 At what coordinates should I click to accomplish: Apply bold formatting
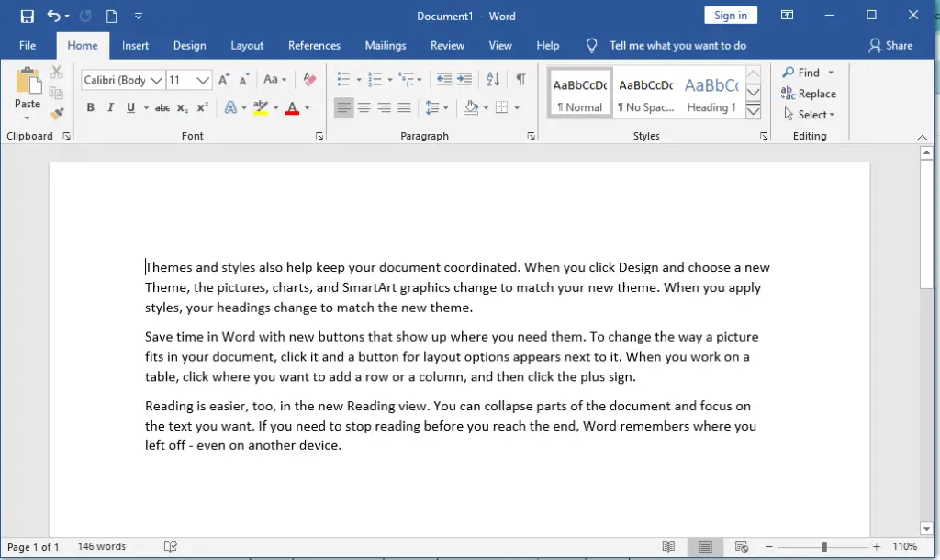tap(90, 107)
